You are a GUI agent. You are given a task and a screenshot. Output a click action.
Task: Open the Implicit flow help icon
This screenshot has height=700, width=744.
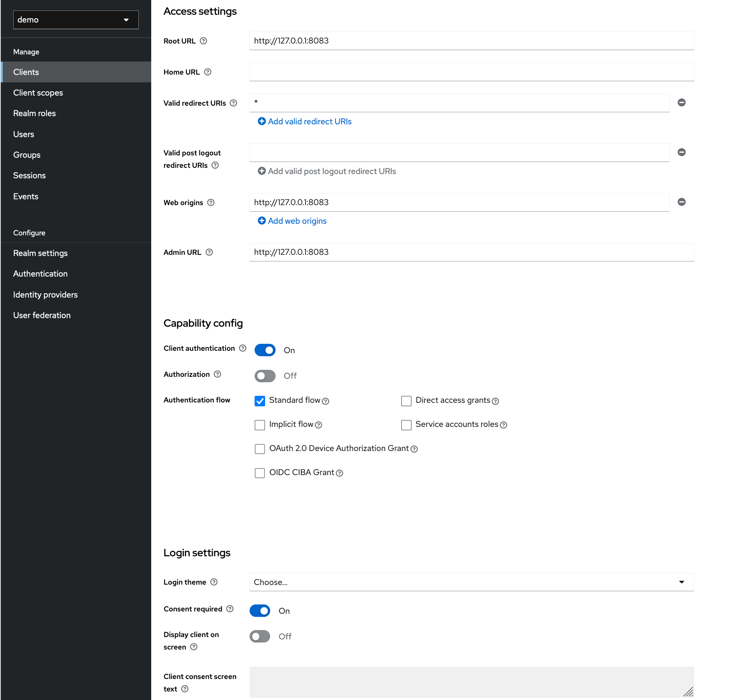pyautogui.click(x=318, y=425)
